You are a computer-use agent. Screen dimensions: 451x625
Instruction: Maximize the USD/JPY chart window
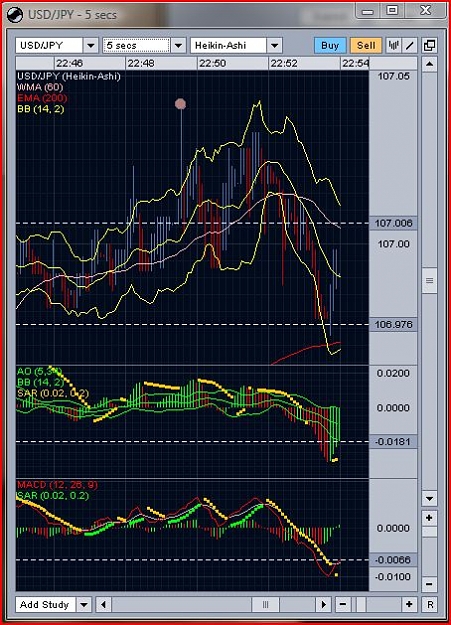coord(392,11)
